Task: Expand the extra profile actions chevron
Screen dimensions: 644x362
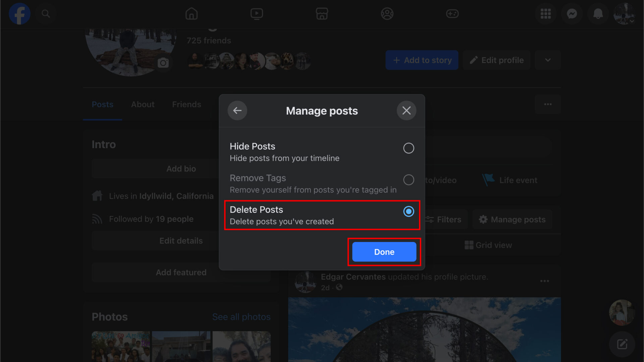Action: click(x=548, y=60)
